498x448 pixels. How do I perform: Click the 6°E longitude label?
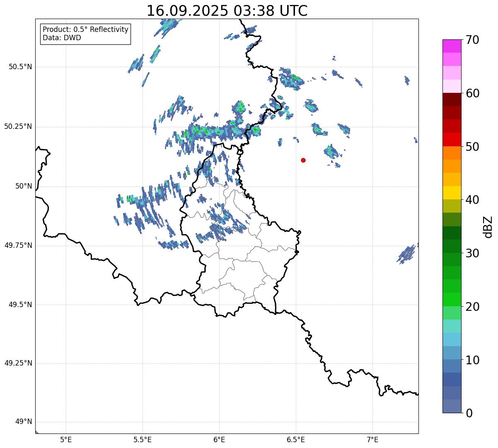click(x=219, y=439)
